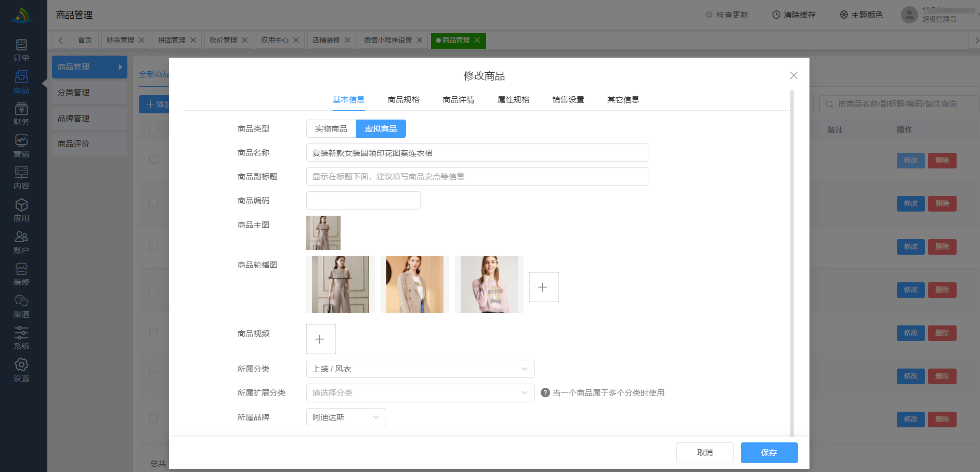Open the 所属品牌 brand dropdown

346,417
